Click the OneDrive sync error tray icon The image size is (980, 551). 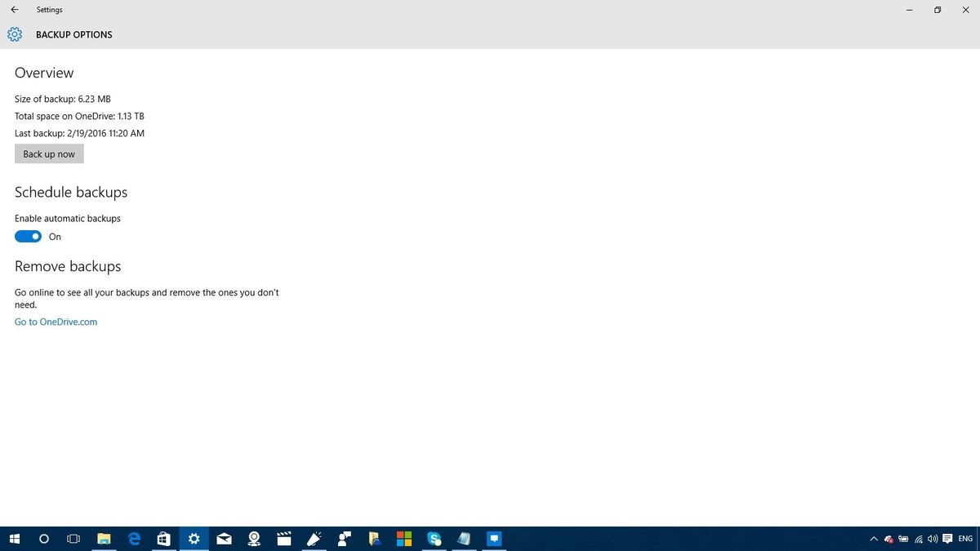pyautogui.click(x=888, y=539)
